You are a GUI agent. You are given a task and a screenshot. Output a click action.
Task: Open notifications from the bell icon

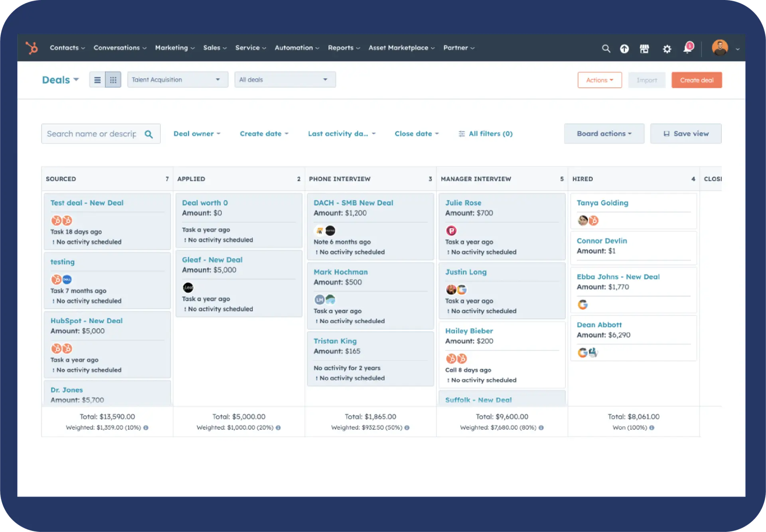pyautogui.click(x=687, y=48)
